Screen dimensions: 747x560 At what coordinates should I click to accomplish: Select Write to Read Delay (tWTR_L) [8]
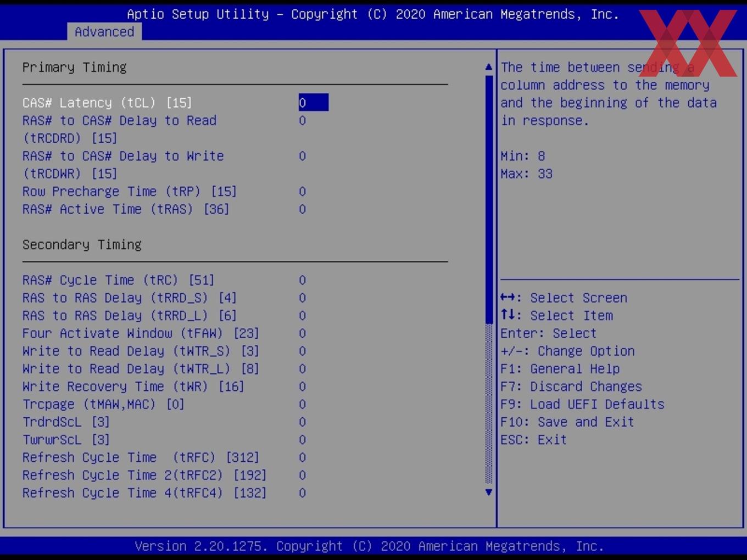tap(141, 369)
